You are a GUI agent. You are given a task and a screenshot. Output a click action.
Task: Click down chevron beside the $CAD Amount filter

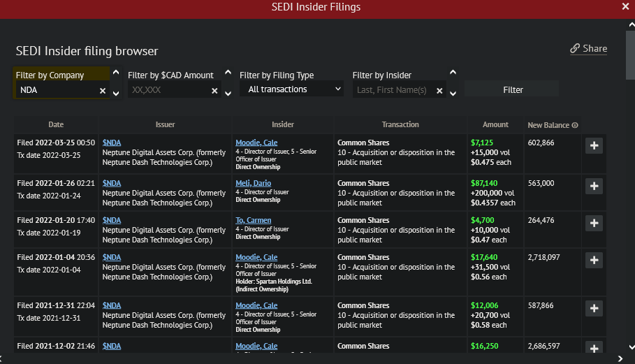[x=228, y=93]
